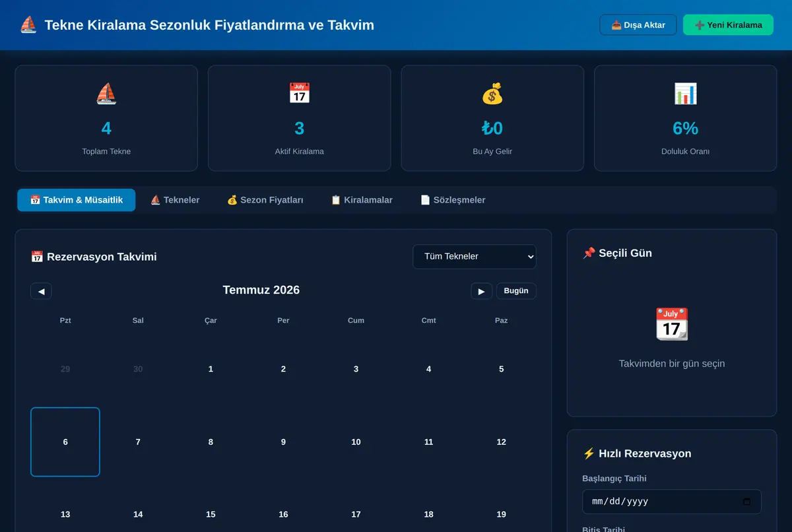Click the Çar weekday column header

tap(211, 320)
